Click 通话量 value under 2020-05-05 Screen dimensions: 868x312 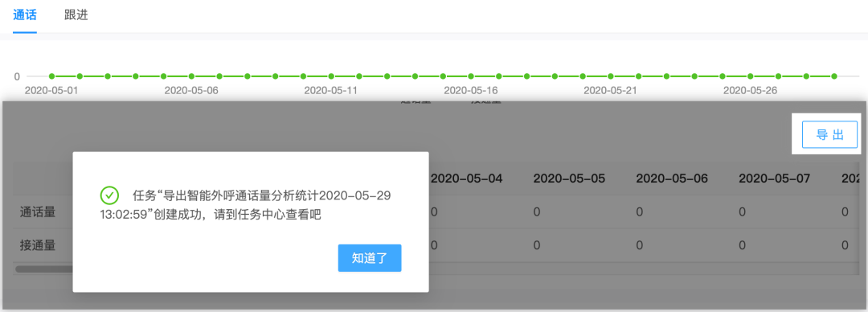pos(536,211)
